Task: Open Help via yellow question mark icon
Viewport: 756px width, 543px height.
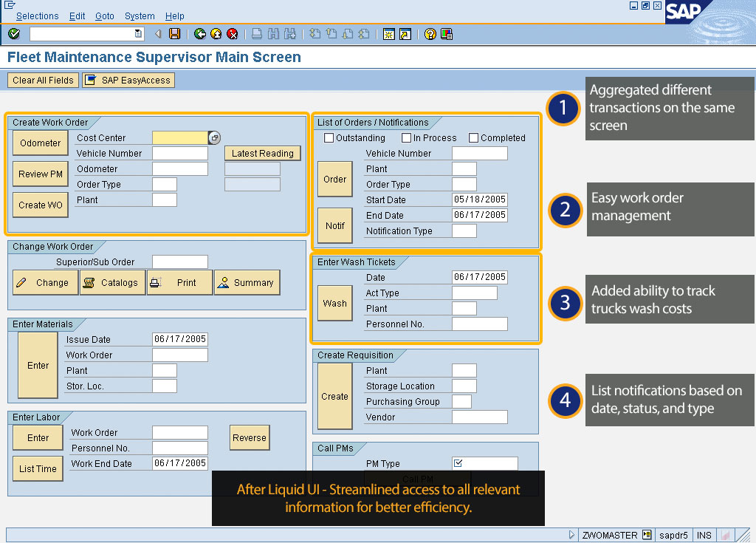Action: pyautogui.click(x=430, y=34)
